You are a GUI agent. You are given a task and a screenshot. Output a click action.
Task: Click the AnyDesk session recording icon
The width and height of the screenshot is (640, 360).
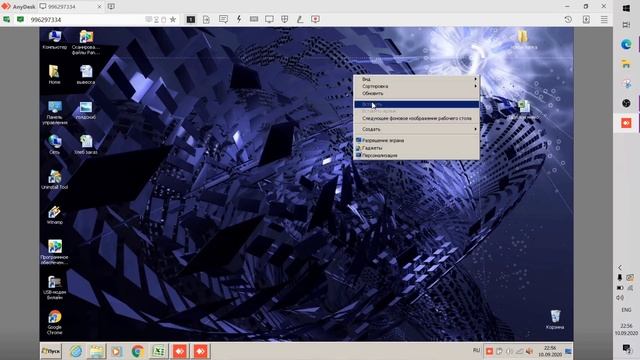pyautogui.click(x=316, y=19)
